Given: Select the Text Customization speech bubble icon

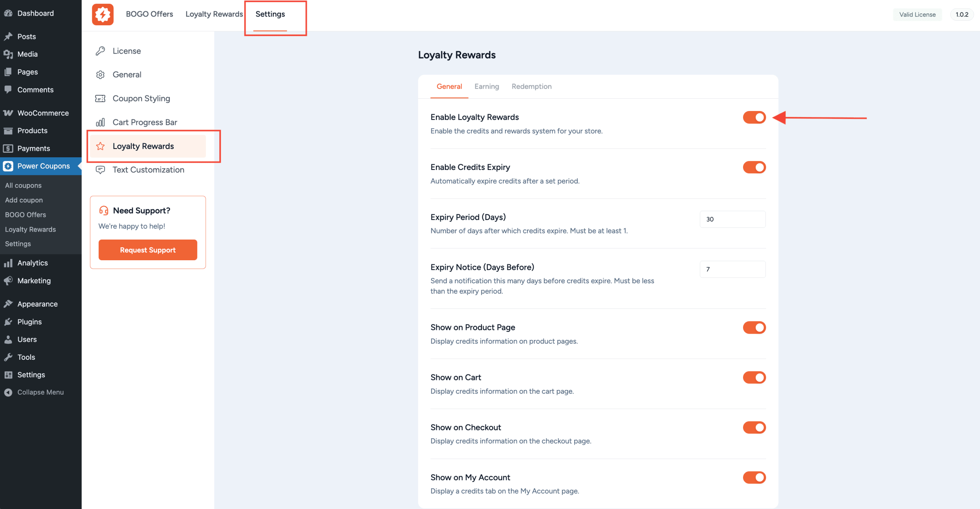Looking at the screenshot, I should (100, 170).
